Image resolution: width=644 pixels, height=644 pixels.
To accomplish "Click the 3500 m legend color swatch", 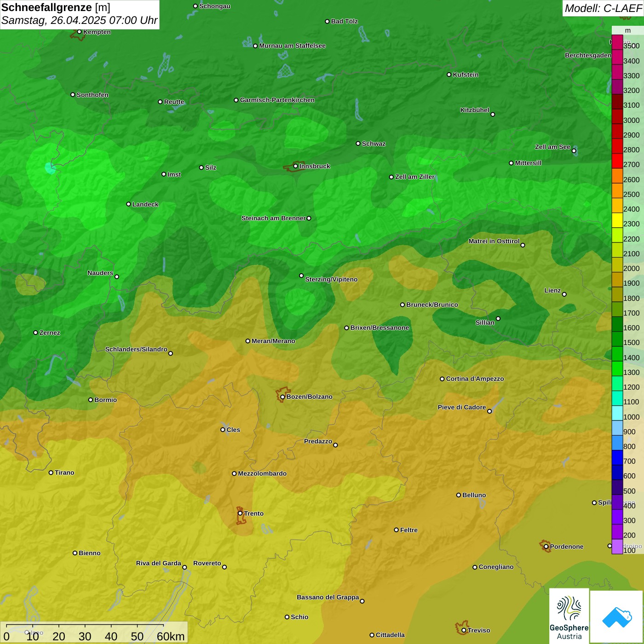I will pyautogui.click(x=617, y=42).
